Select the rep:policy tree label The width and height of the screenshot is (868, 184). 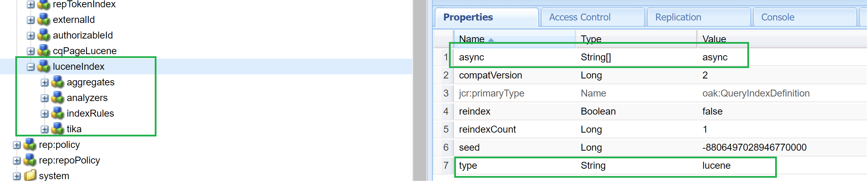tap(59, 145)
